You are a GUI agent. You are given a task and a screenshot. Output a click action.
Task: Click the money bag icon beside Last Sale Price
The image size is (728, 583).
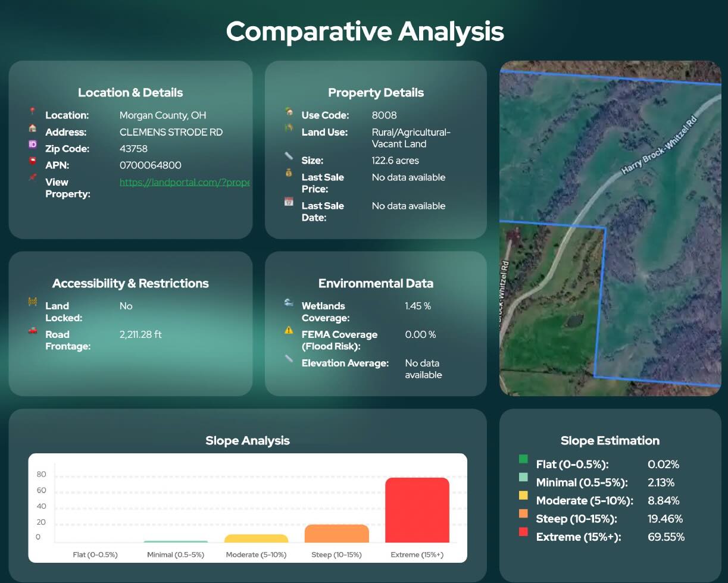click(289, 173)
